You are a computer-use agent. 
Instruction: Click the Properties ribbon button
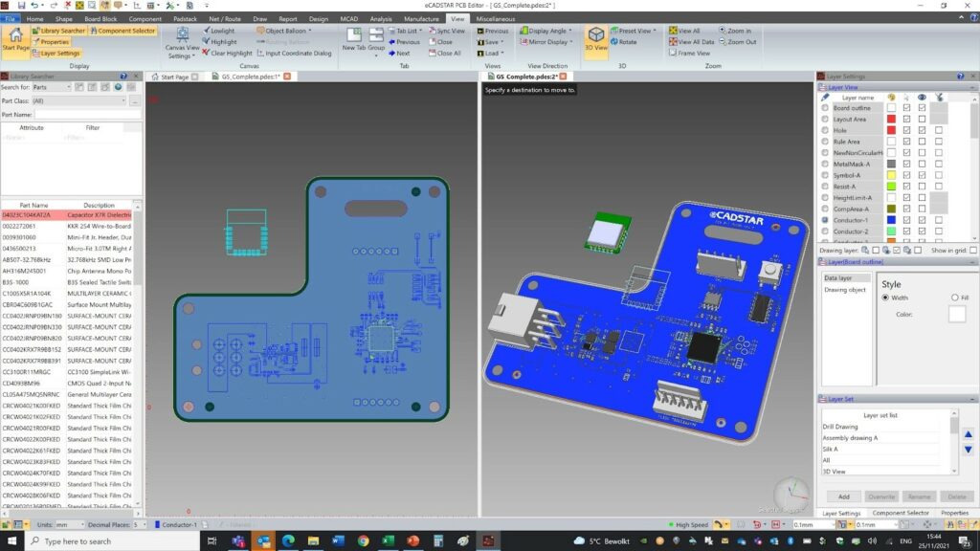(51, 42)
